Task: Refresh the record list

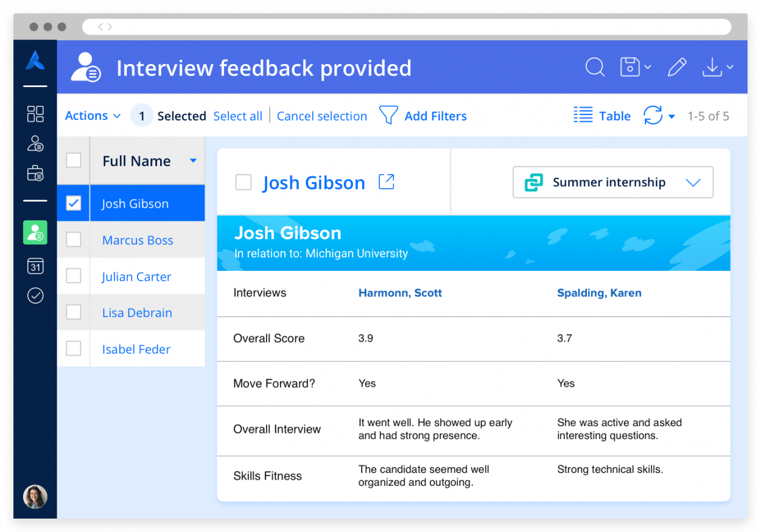Action: pyautogui.click(x=652, y=116)
